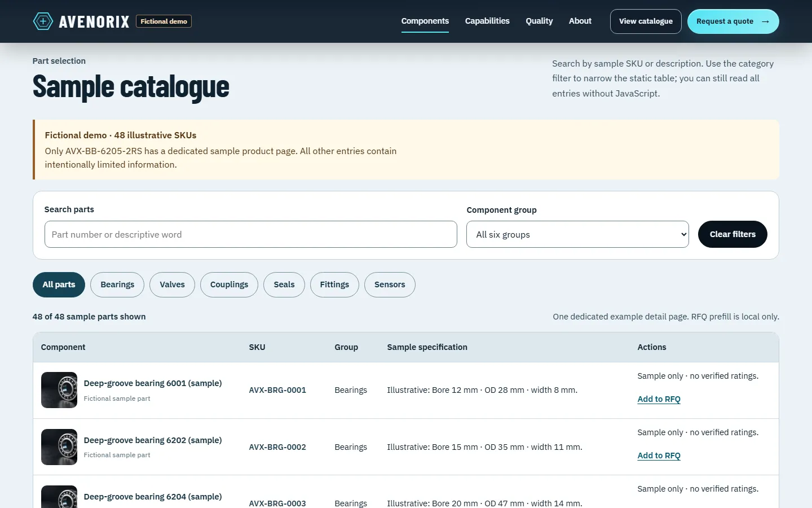Filter by the Valves chip
The height and width of the screenshot is (508, 812).
172,284
